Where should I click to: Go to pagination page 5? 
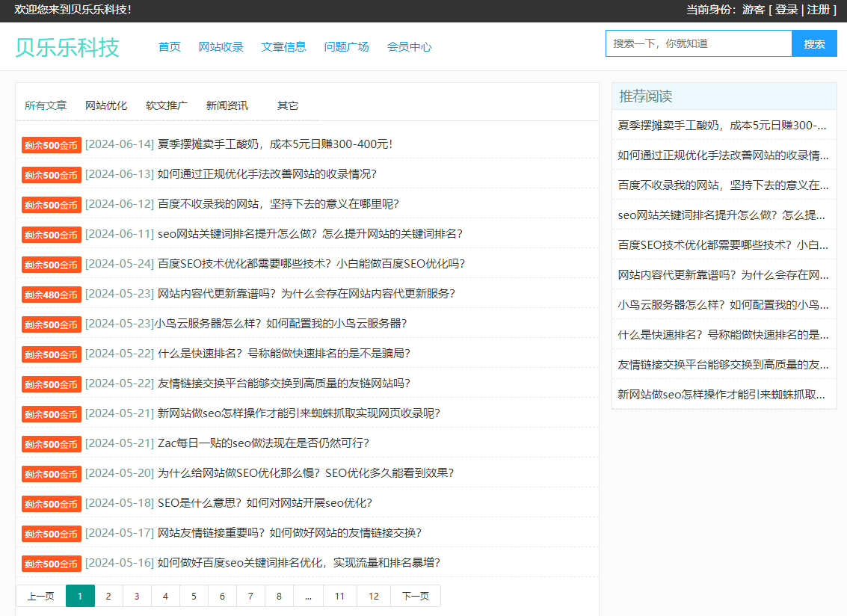pos(194,596)
